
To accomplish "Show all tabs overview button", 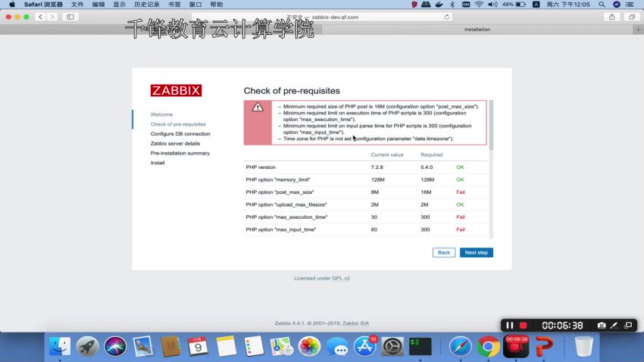I will click(632, 17).
